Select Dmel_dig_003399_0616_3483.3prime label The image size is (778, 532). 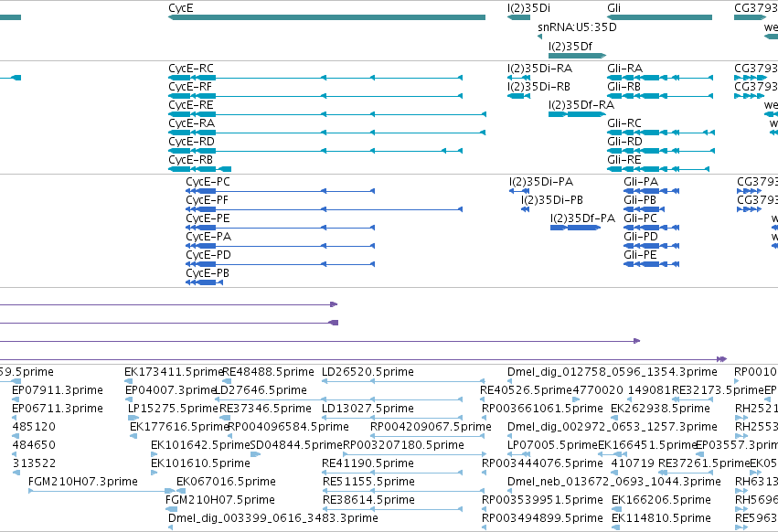[x=273, y=519]
